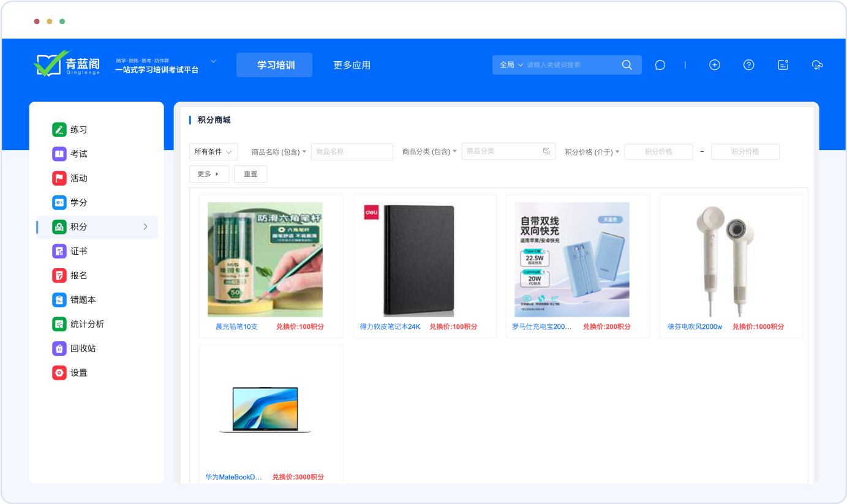
Task: Open 证书 from the sidebar
Action: pos(78,251)
